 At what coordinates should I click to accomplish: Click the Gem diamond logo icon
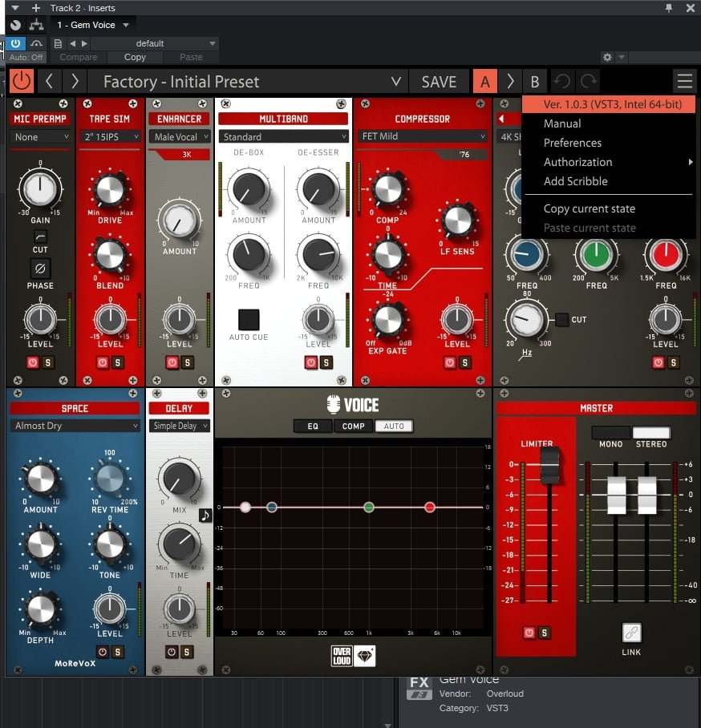coord(365,656)
